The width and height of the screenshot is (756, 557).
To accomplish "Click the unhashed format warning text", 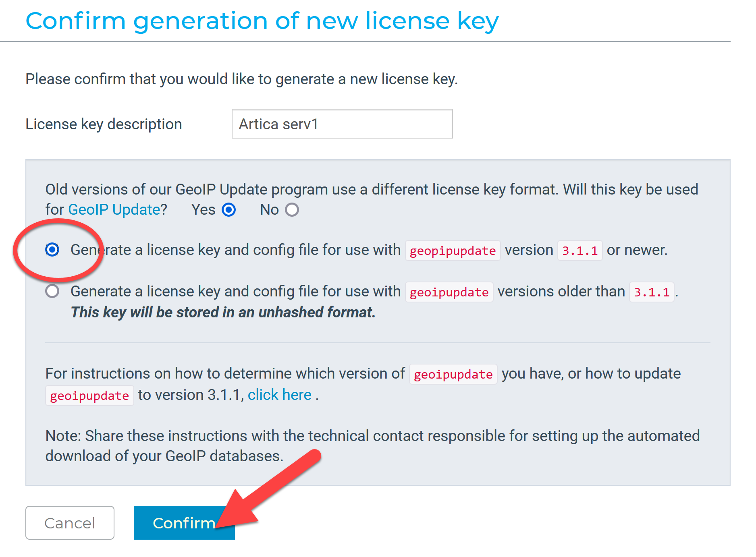I will click(x=223, y=313).
